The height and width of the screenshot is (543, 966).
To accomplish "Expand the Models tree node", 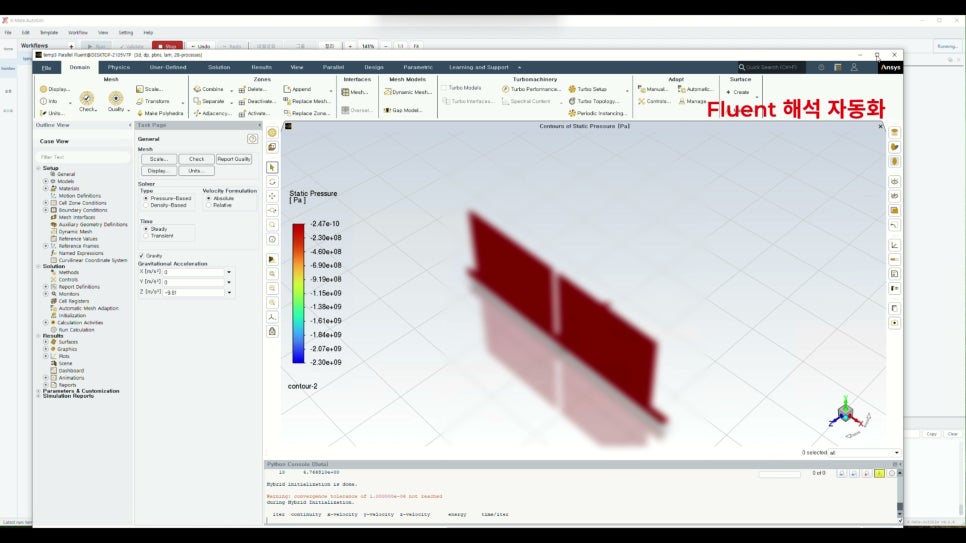I will point(46,181).
